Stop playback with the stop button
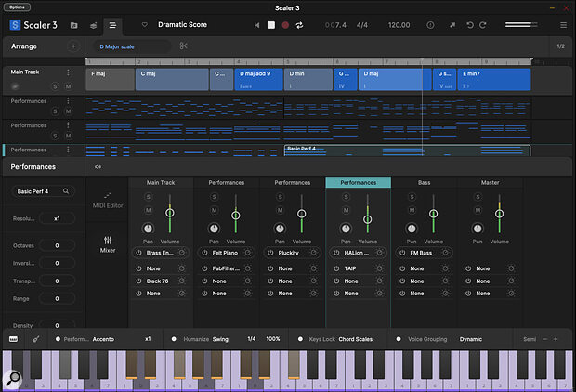576x392 pixels. click(x=271, y=24)
